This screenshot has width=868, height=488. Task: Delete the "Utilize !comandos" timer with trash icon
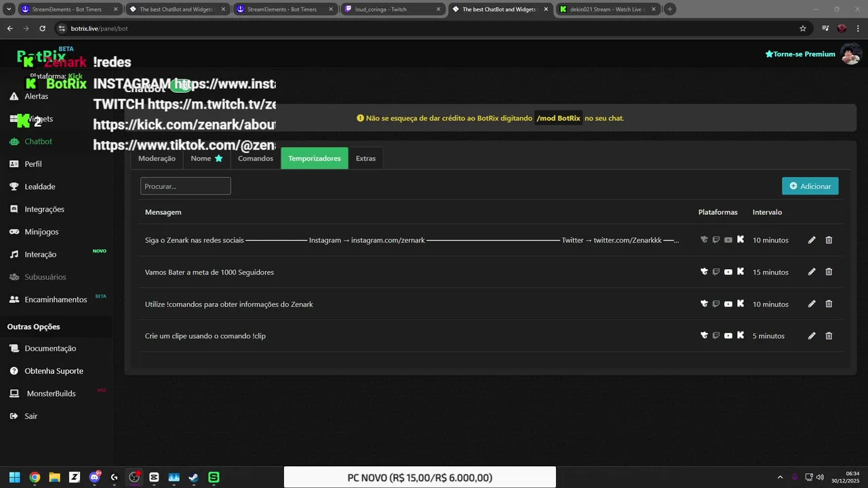click(x=829, y=304)
